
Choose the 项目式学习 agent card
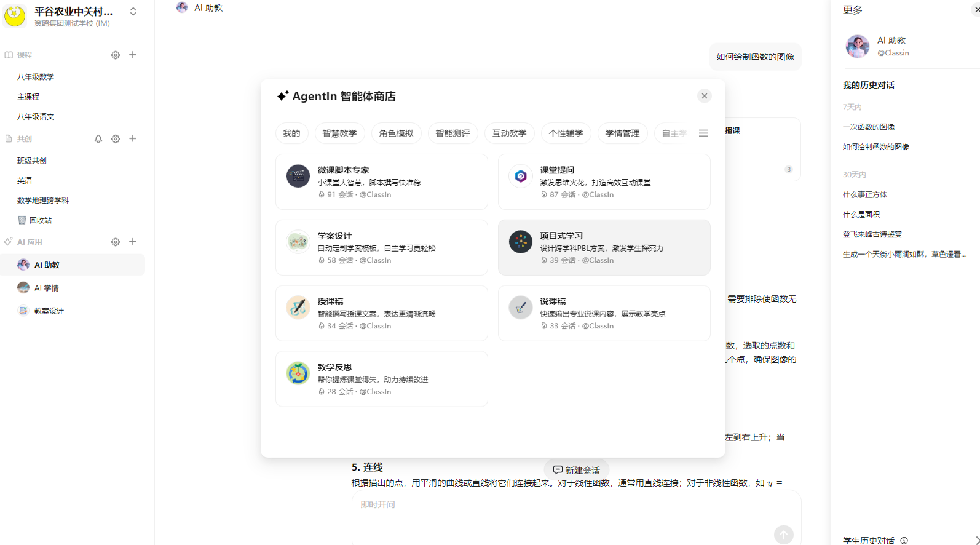click(604, 247)
